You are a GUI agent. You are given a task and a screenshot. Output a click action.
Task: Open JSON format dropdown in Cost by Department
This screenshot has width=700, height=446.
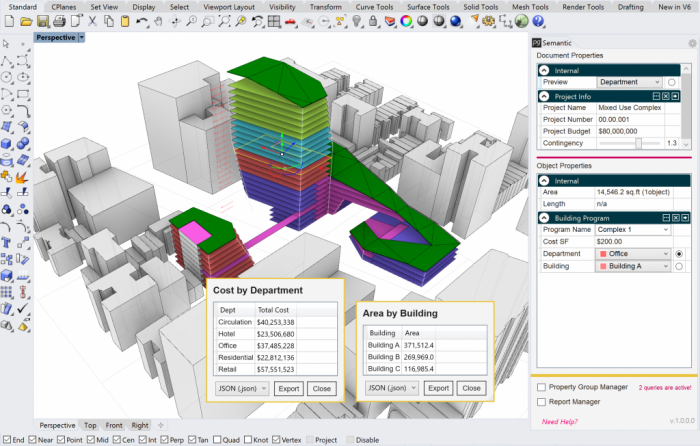coord(242,388)
